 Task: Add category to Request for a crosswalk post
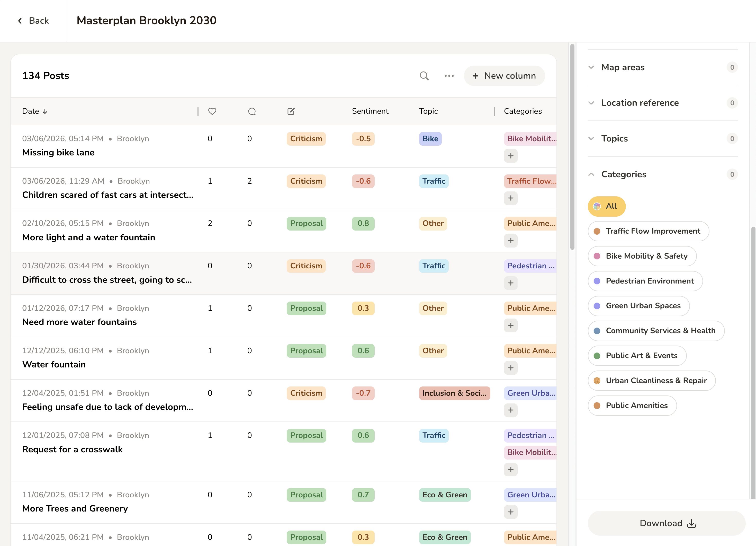click(x=511, y=469)
